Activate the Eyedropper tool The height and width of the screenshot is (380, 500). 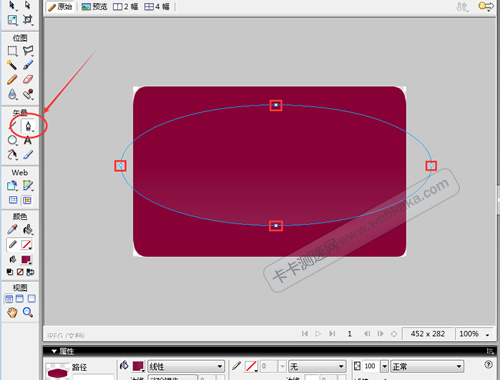pos(12,229)
